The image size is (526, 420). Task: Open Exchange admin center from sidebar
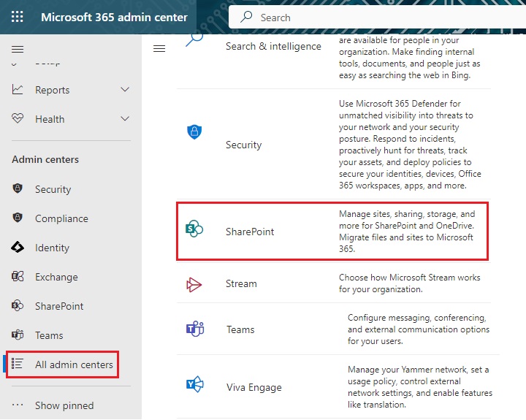click(x=56, y=277)
